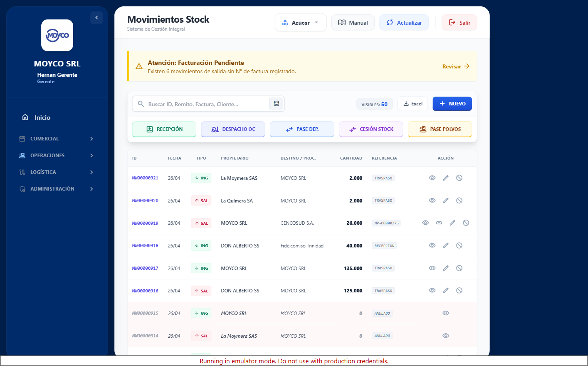Expand the ADMINISTRACIÓN menu section
Viewport: 588px width, 366px height.
click(57, 189)
